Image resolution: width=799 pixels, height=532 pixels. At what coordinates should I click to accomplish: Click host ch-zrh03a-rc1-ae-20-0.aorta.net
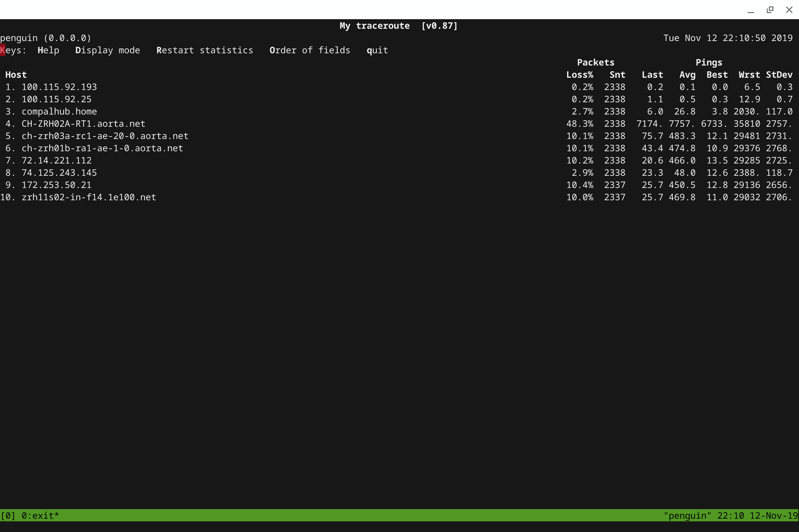(105, 136)
